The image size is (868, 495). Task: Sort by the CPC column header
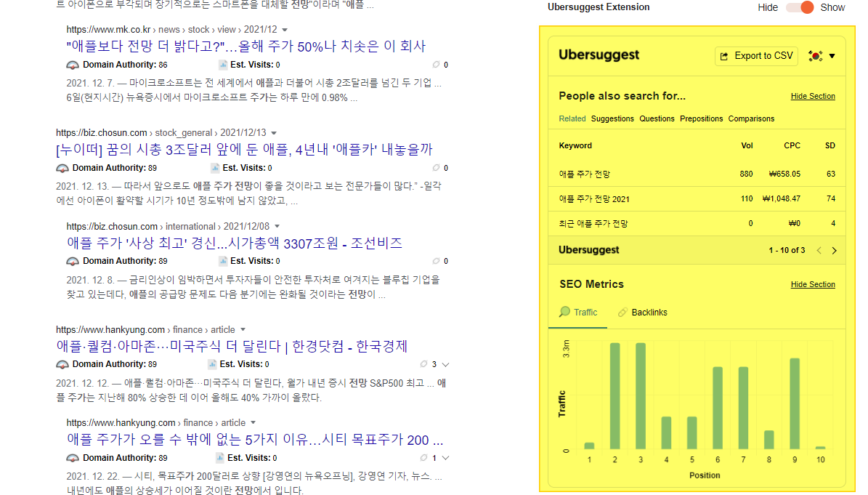tap(792, 145)
